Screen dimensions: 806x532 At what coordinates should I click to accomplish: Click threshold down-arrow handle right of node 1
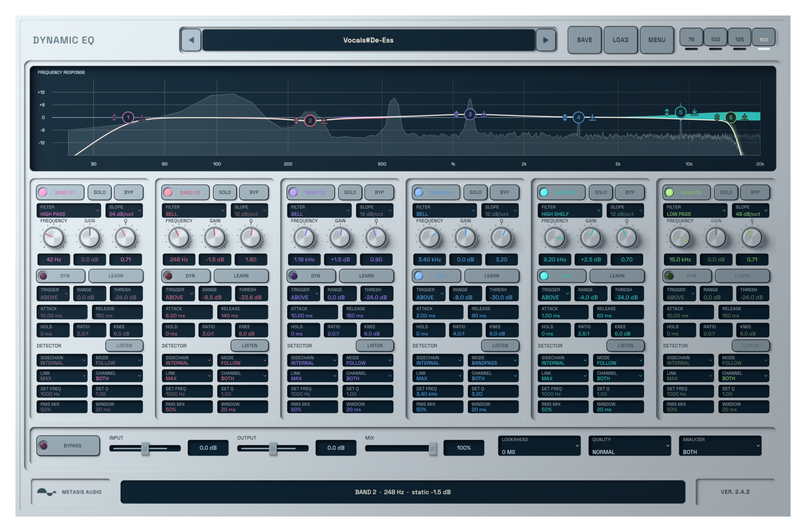[x=142, y=117]
